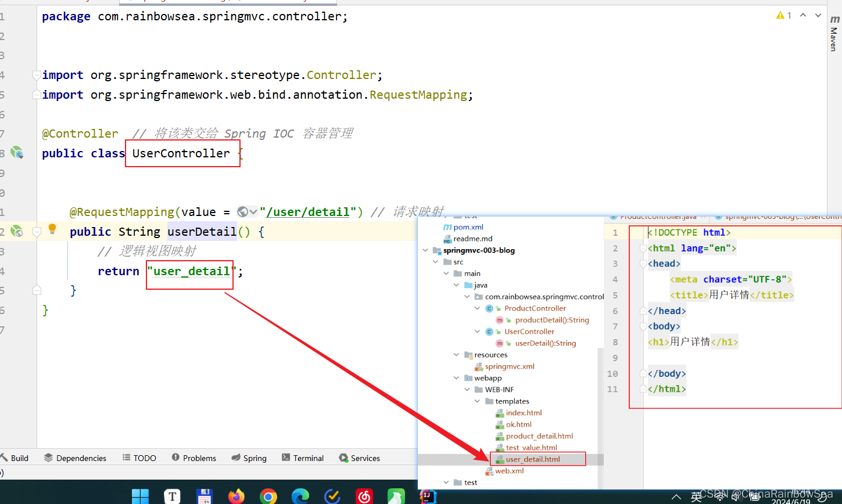Collapse the templates folder node
842x504 pixels.
(478, 401)
